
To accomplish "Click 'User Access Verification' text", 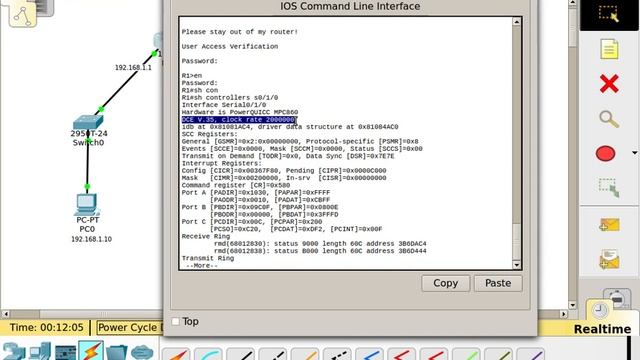I will click(230, 47).
